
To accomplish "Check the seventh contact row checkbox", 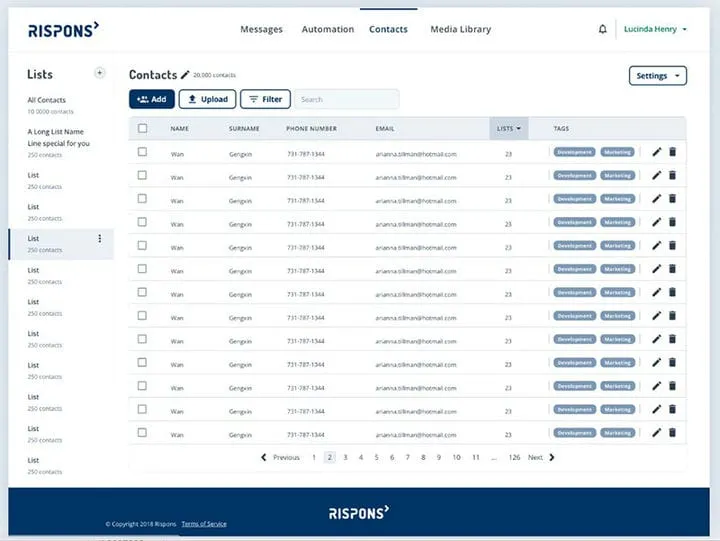I will 142,292.
